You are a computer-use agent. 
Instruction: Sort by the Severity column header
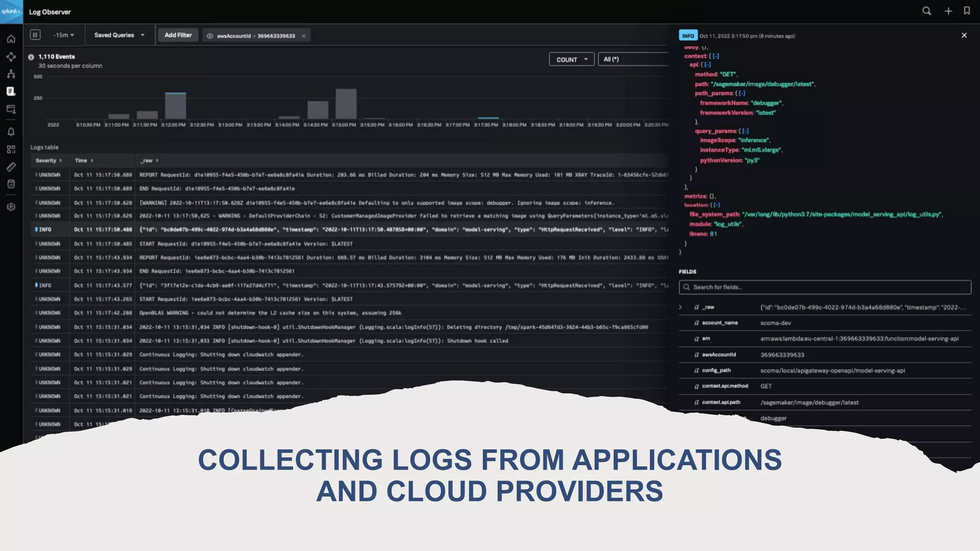[x=48, y=161]
